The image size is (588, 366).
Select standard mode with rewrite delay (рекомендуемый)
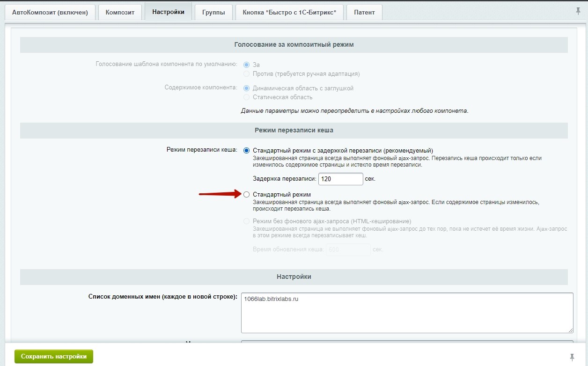pos(247,150)
